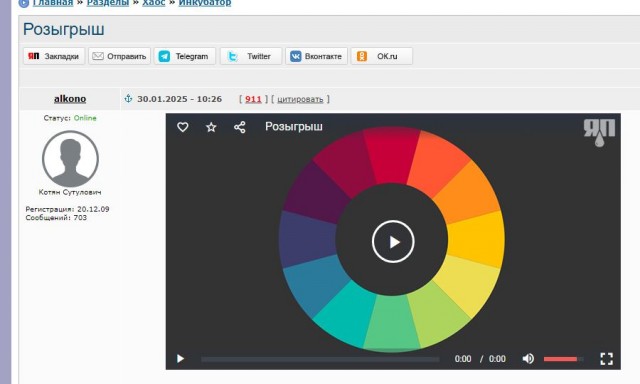Click the Регистрация: 20.12.09 text

point(67,209)
